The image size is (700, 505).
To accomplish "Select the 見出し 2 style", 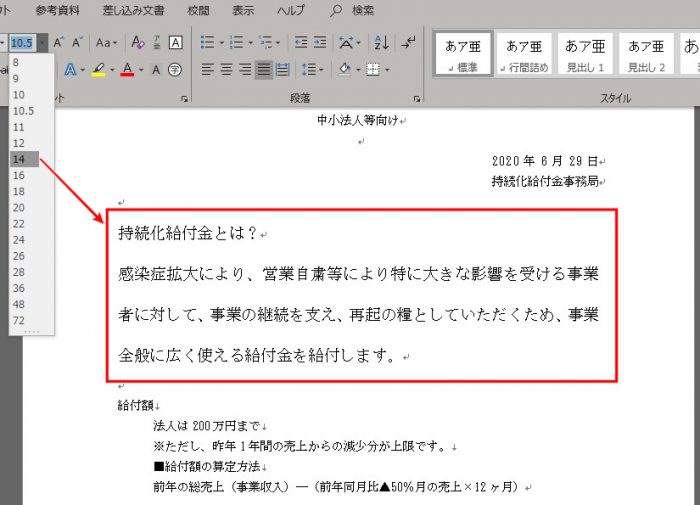I will 646,54.
